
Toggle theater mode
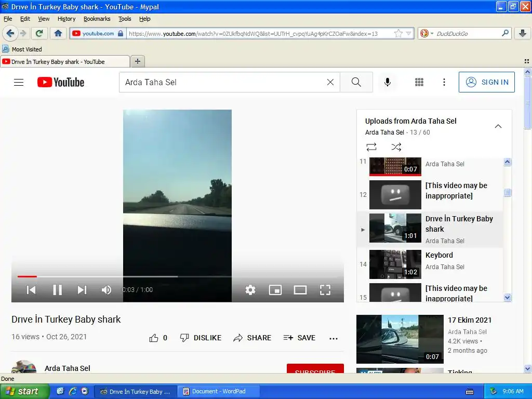click(x=300, y=290)
